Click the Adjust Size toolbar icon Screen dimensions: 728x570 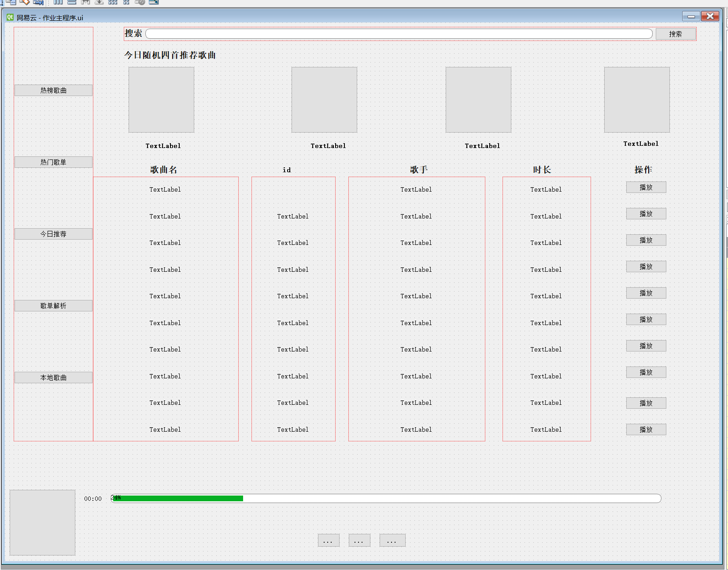[154, 3]
